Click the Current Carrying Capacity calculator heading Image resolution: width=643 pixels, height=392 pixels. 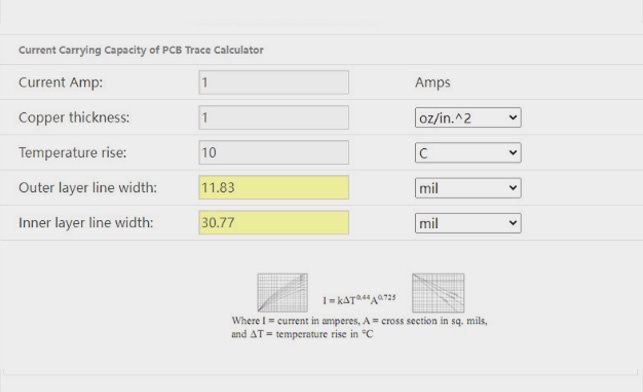pos(141,50)
